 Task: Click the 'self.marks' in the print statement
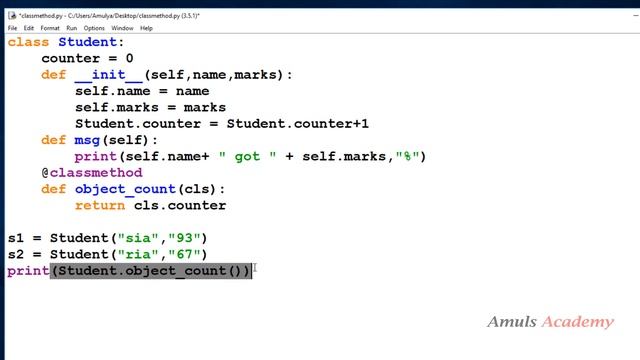pos(344,156)
